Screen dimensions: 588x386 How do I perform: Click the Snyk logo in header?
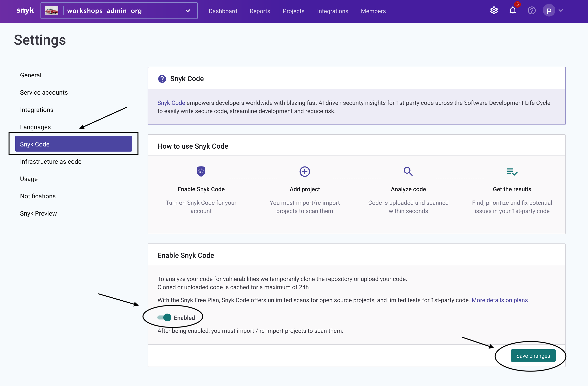tap(25, 11)
